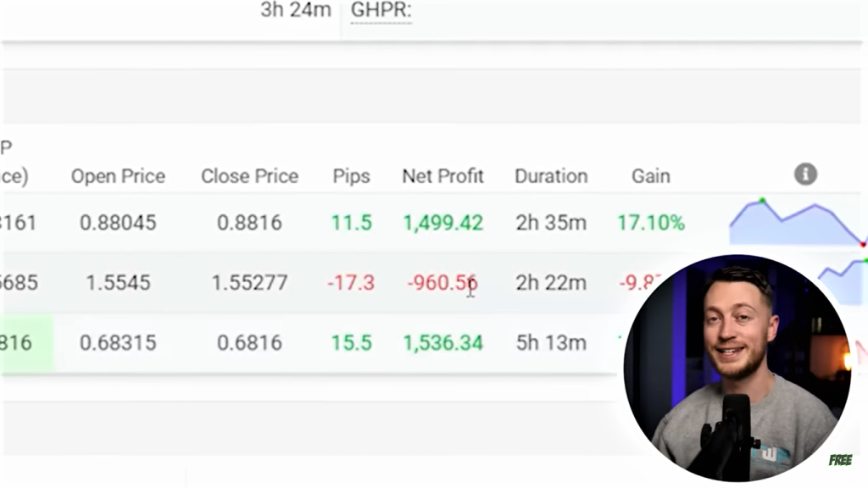Click the info icon in the table header

(x=805, y=175)
